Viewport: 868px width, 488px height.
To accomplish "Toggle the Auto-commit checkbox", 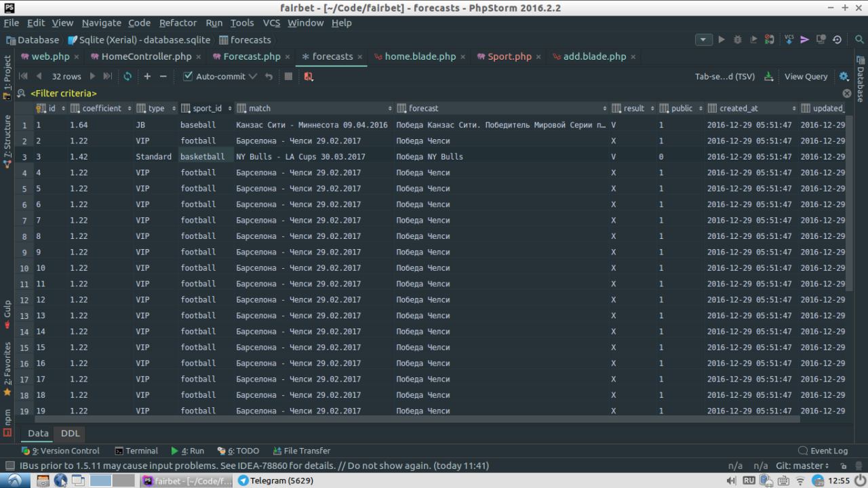I will [189, 77].
